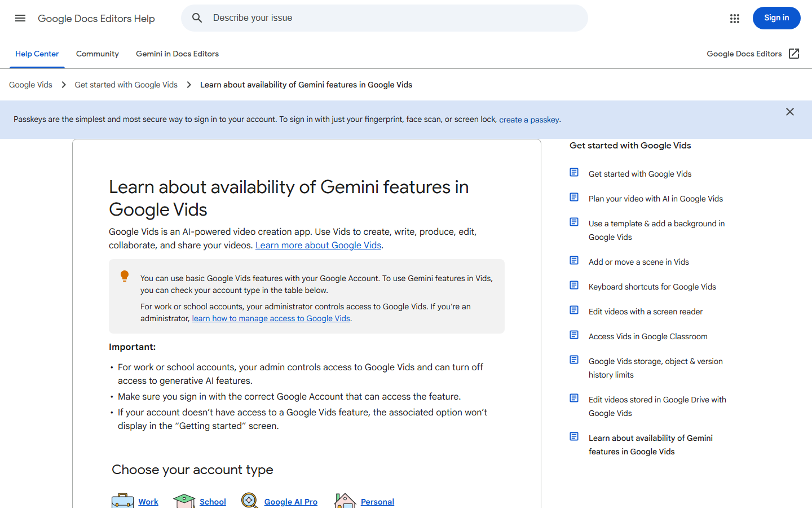Click the sidebar heading Get started with Google Vids
Screen dimensions: 812x508
click(x=630, y=146)
